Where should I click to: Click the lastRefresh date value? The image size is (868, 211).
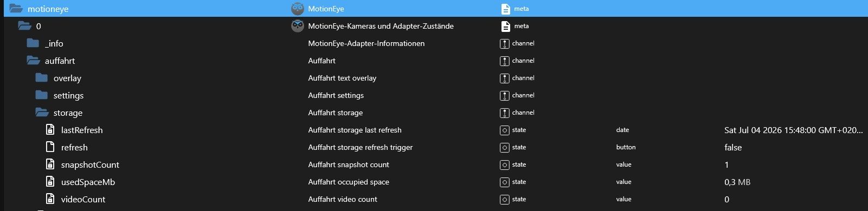793,130
